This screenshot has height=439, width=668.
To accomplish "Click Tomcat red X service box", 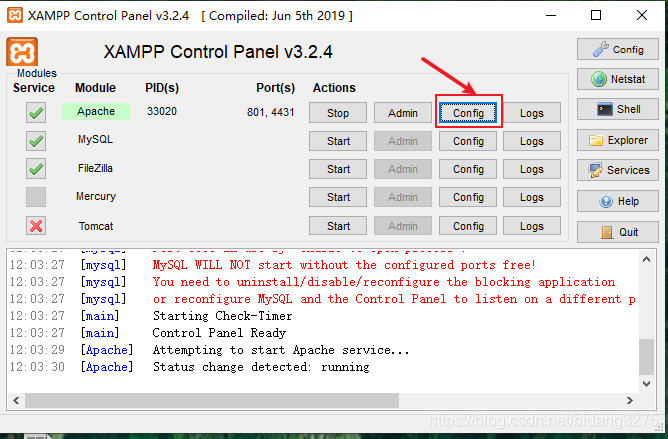I will click(x=36, y=225).
